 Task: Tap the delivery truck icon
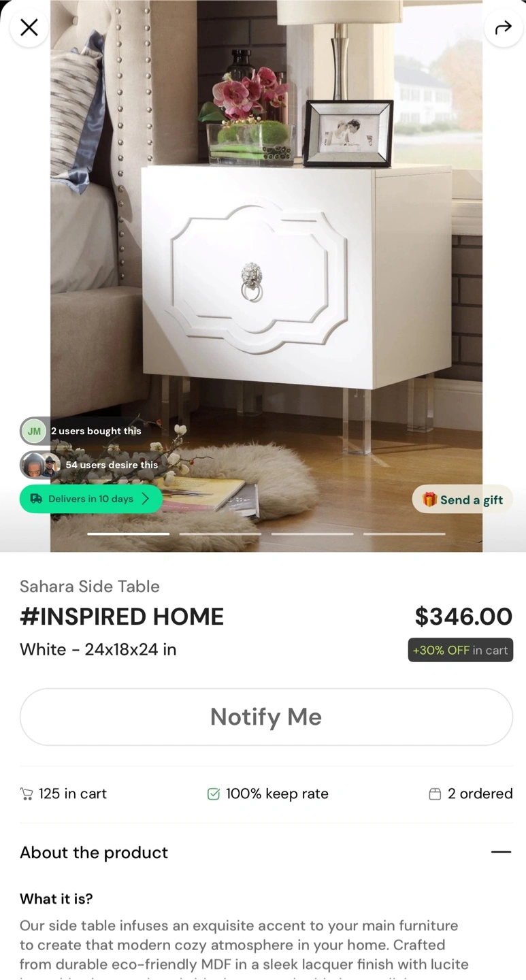36,499
